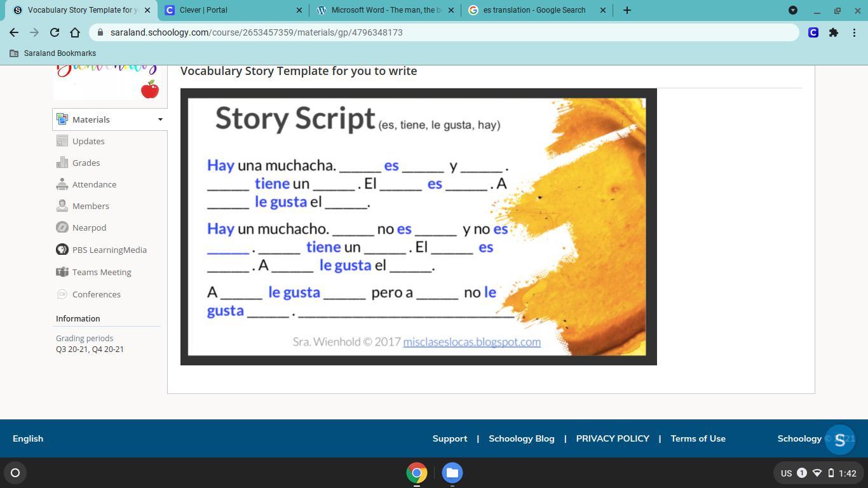This screenshot has width=868, height=488.
Task: Click the misclaseslocas.blogspot.com link
Action: (x=471, y=342)
